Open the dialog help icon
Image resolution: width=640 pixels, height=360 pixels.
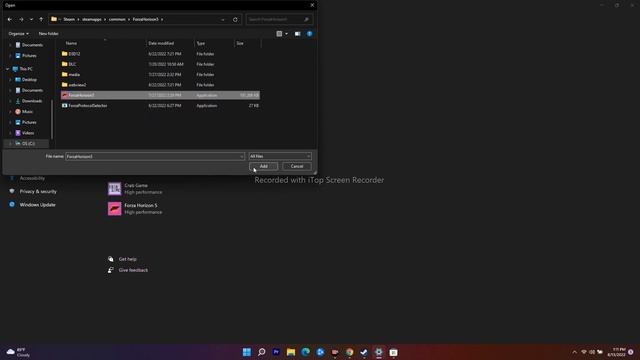[309, 33]
